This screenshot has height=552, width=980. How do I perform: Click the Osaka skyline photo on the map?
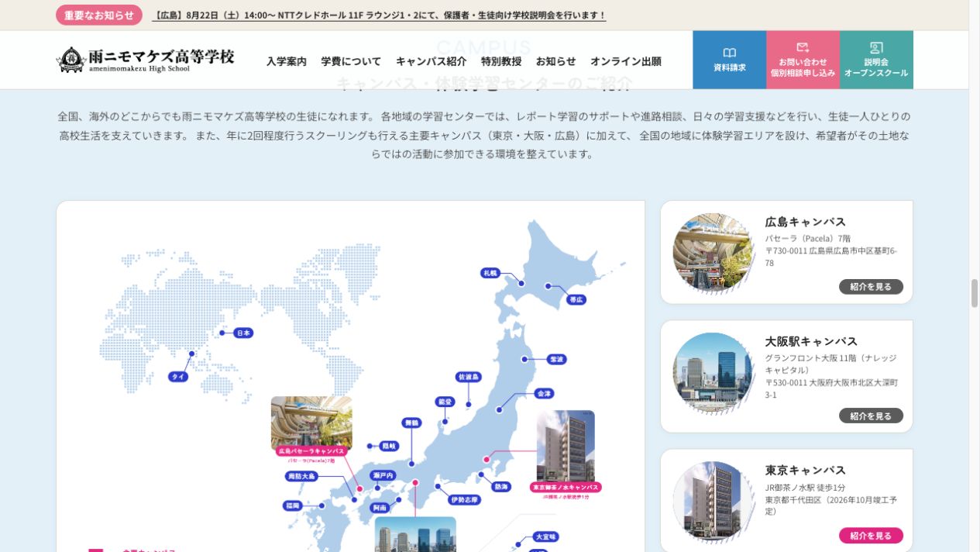[x=415, y=535]
